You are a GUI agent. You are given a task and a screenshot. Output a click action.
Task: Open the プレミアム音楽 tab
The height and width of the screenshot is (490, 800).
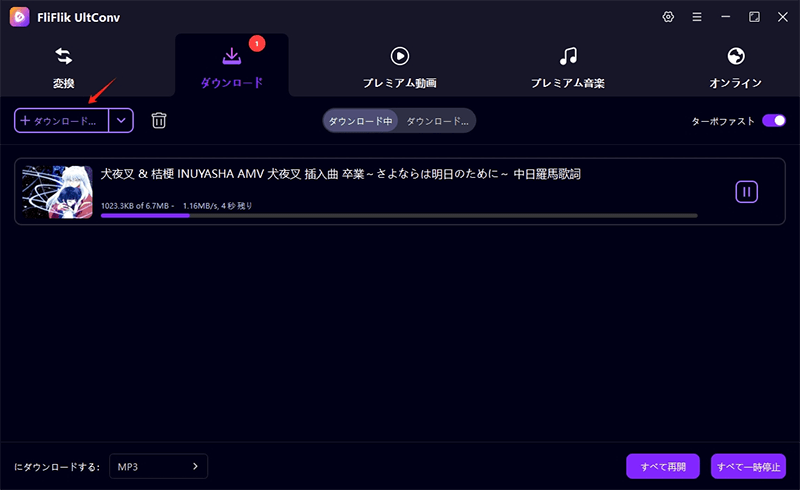(x=568, y=68)
